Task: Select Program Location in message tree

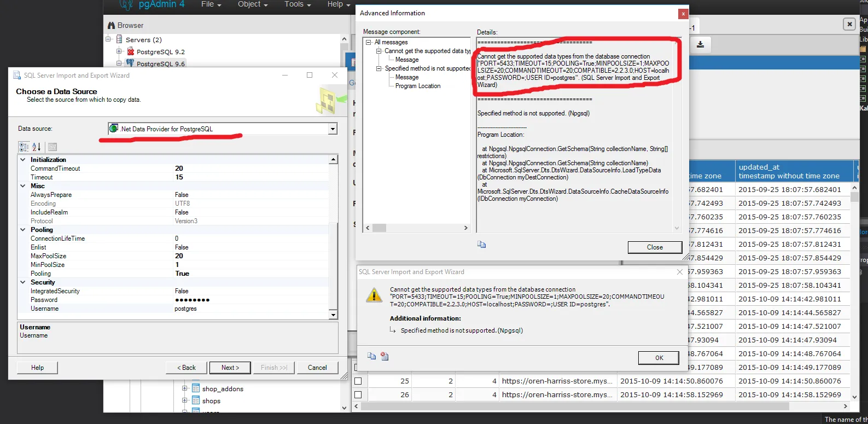Action: tap(418, 86)
